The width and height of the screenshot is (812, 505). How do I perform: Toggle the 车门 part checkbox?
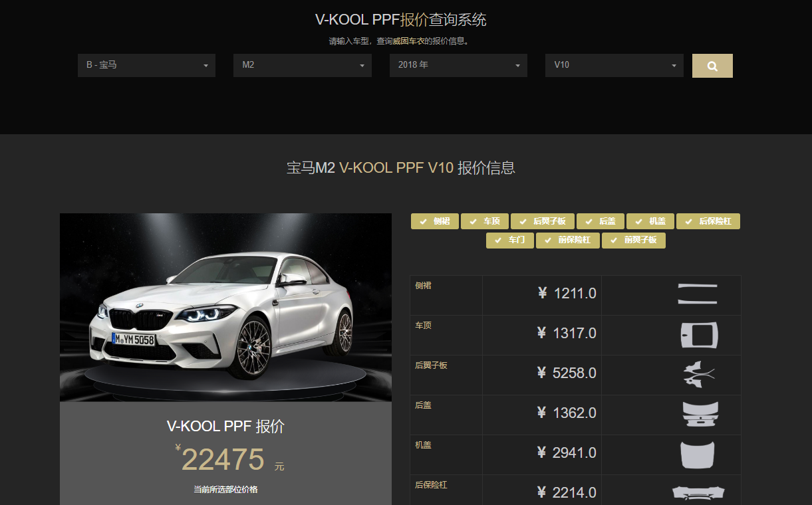point(510,240)
